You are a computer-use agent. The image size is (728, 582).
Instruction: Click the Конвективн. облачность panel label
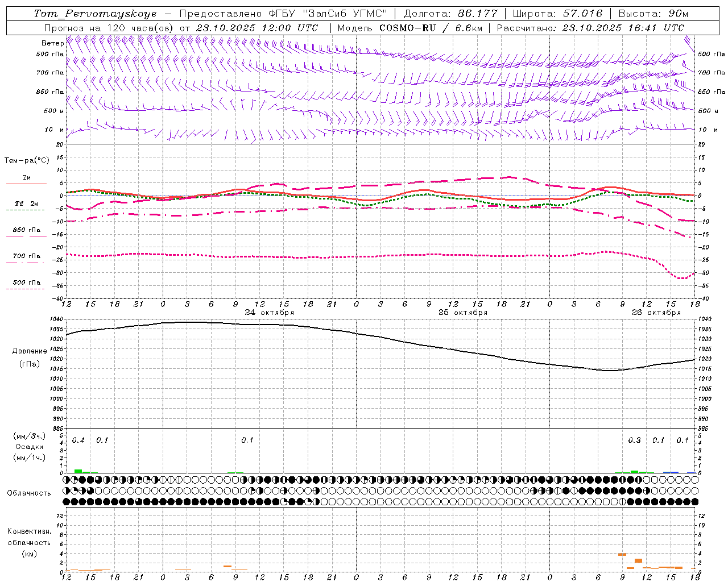[x=30, y=537]
